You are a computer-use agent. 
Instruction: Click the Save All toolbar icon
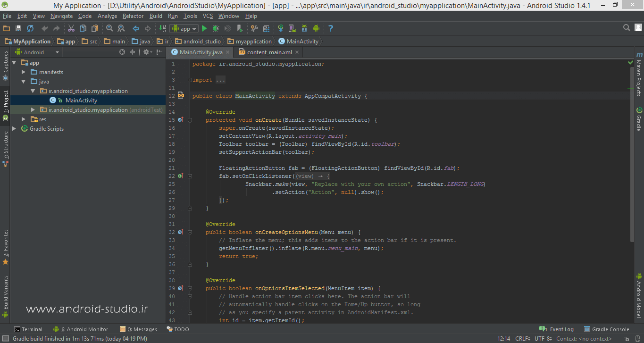(x=18, y=28)
